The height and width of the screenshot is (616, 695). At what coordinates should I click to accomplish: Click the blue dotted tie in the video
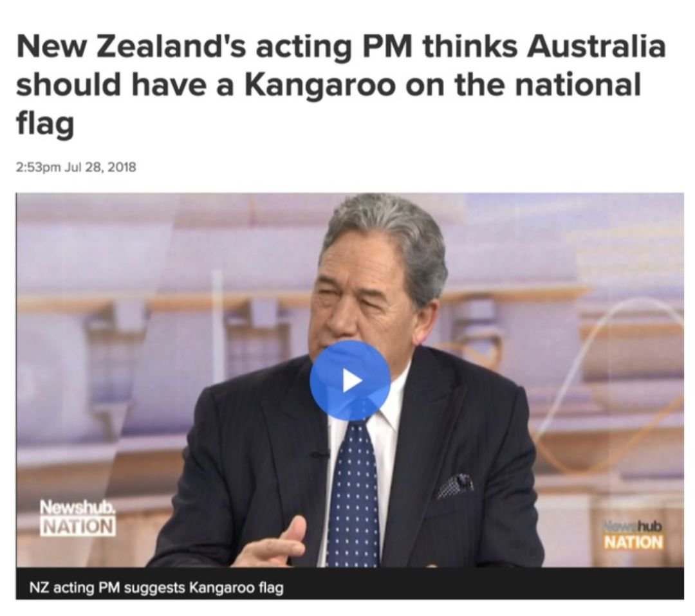tap(353, 491)
